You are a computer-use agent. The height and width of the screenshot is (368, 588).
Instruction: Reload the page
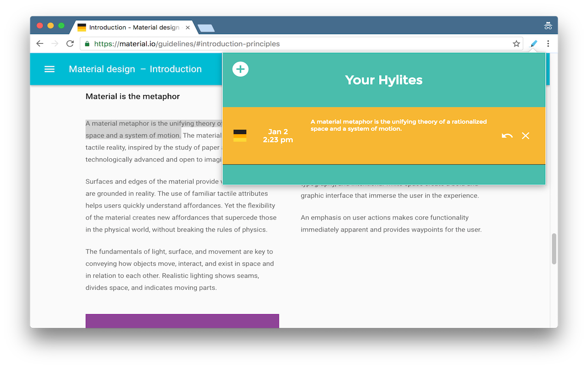pyautogui.click(x=70, y=44)
